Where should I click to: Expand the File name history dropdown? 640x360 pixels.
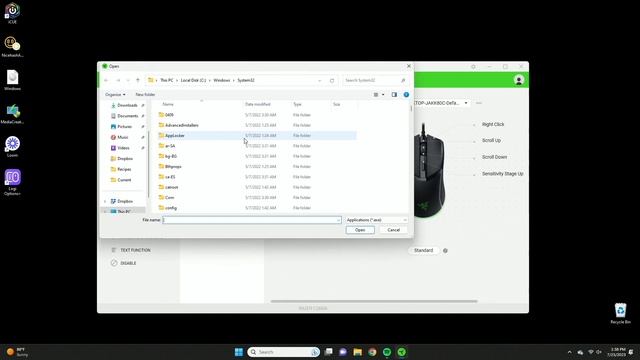[x=338, y=220]
